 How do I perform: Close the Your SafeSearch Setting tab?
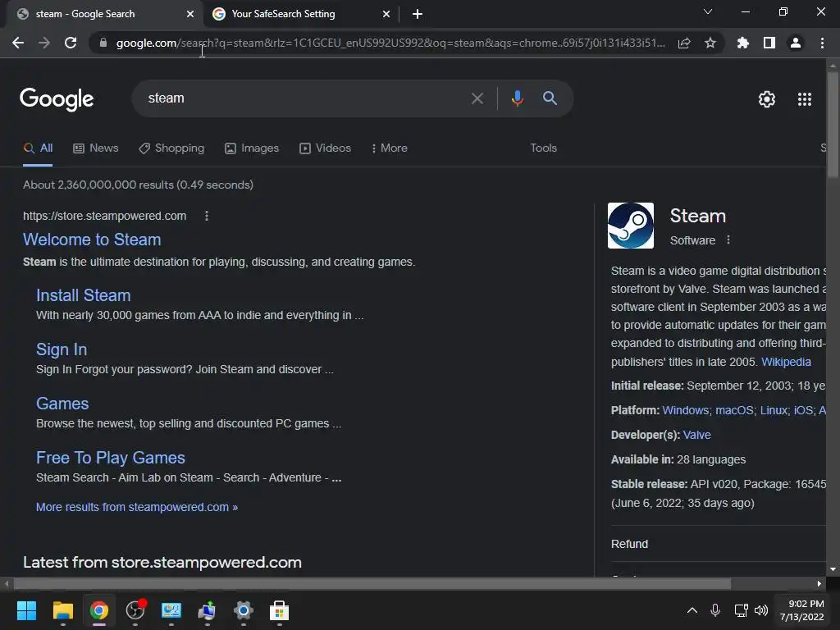[386, 15]
